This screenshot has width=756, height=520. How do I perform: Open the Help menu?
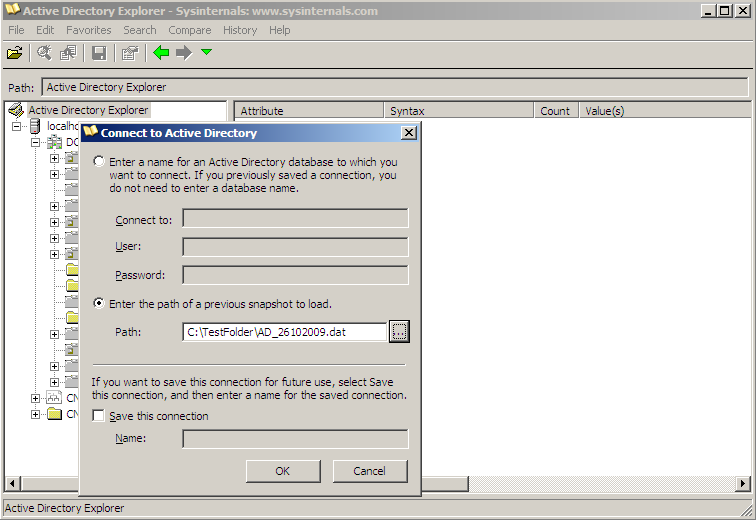tap(280, 30)
